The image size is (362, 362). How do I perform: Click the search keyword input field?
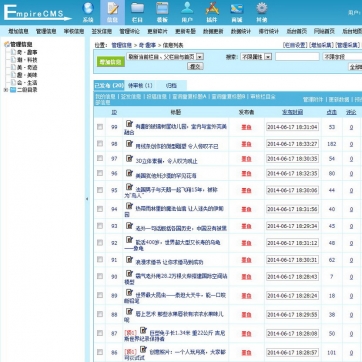[297, 57]
